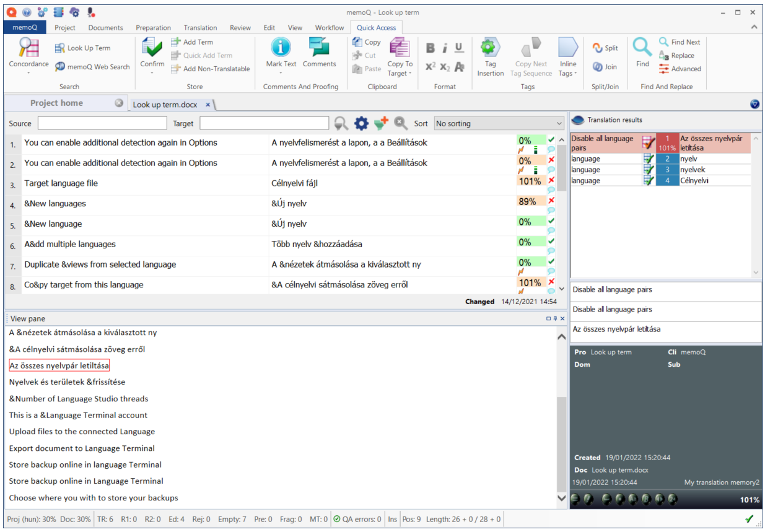
Task: Select source segment 'Target language file'
Action: click(61, 183)
